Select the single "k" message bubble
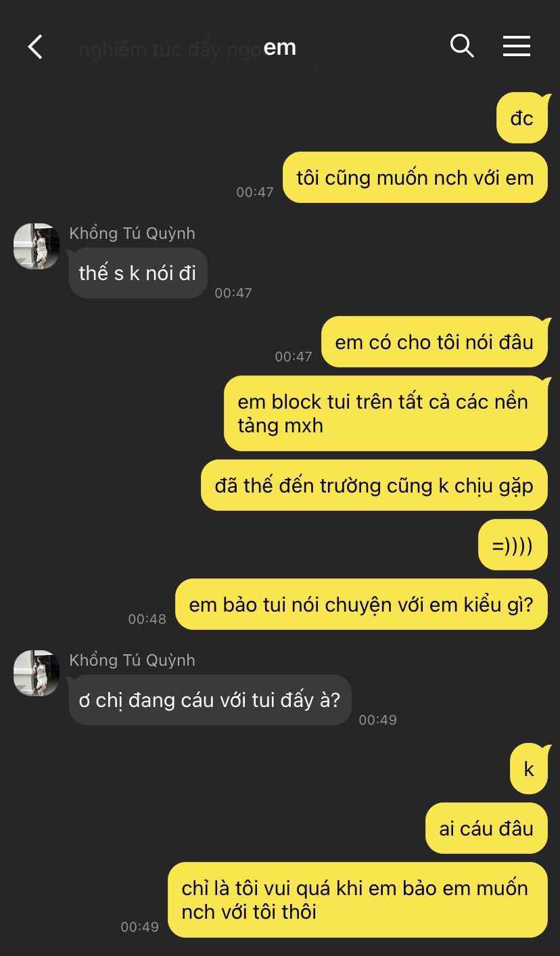Viewport: 560px width, 956px height. (529, 769)
